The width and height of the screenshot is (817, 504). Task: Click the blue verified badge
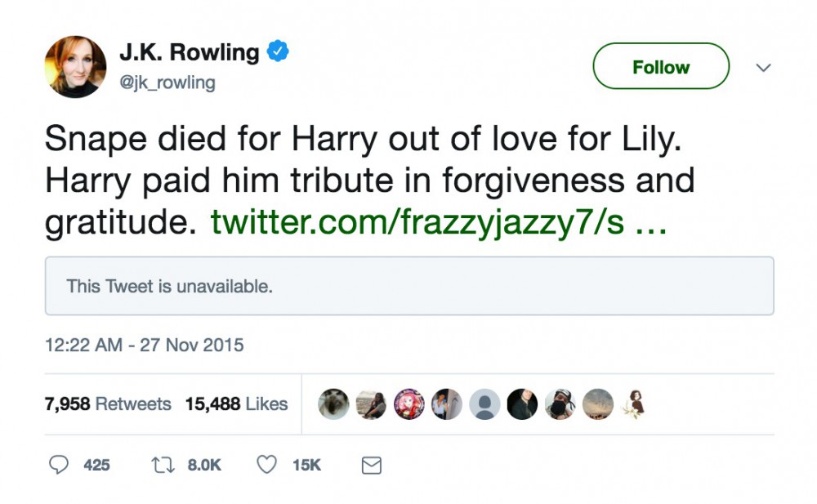coord(279,53)
